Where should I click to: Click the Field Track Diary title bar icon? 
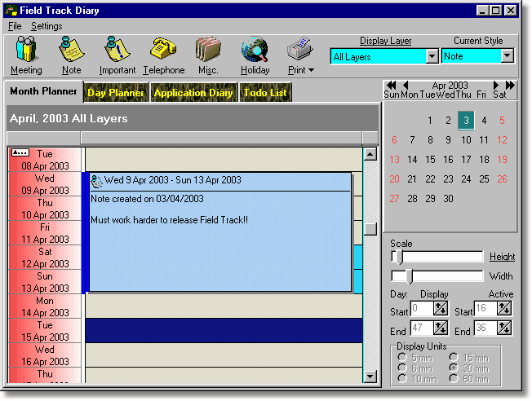11,10
